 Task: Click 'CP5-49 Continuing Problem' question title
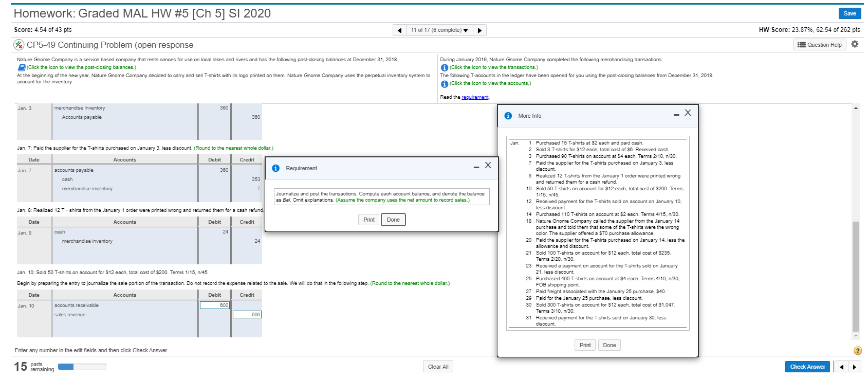(110, 45)
